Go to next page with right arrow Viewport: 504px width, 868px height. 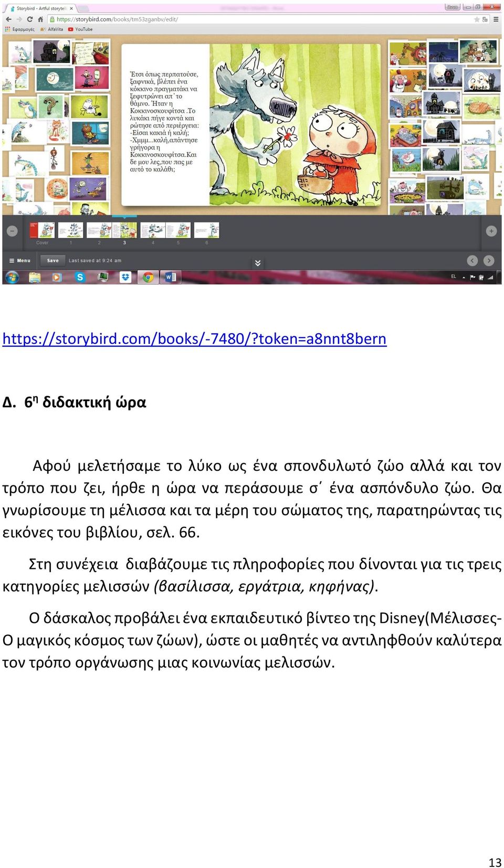[489, 260]
